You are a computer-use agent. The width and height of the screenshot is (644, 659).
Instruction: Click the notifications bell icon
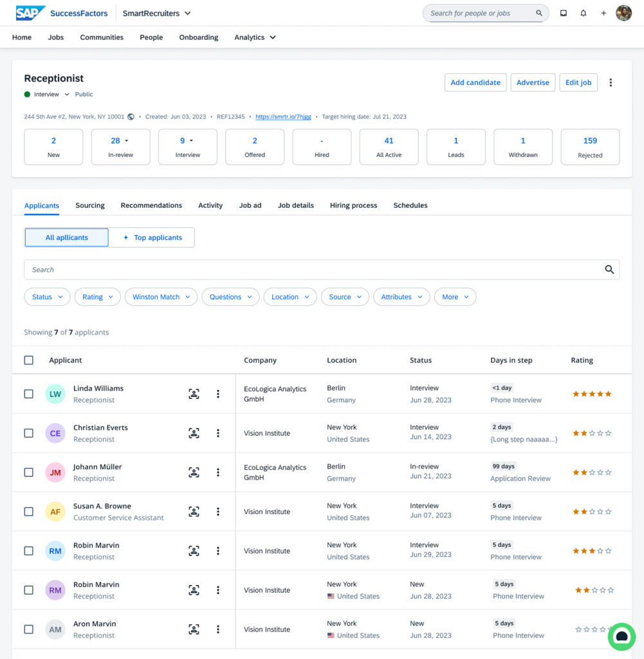(584, 13)
